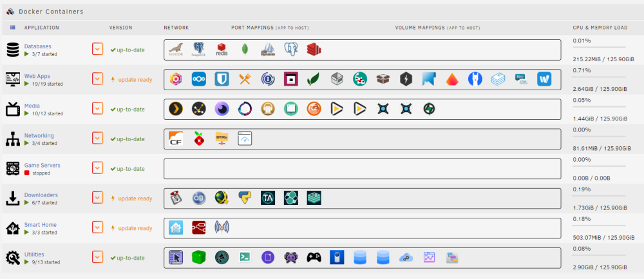This screenshot has height=279, width=644.
Task: Click the blue W icon in Web Apps
Action: coord(544,79)
